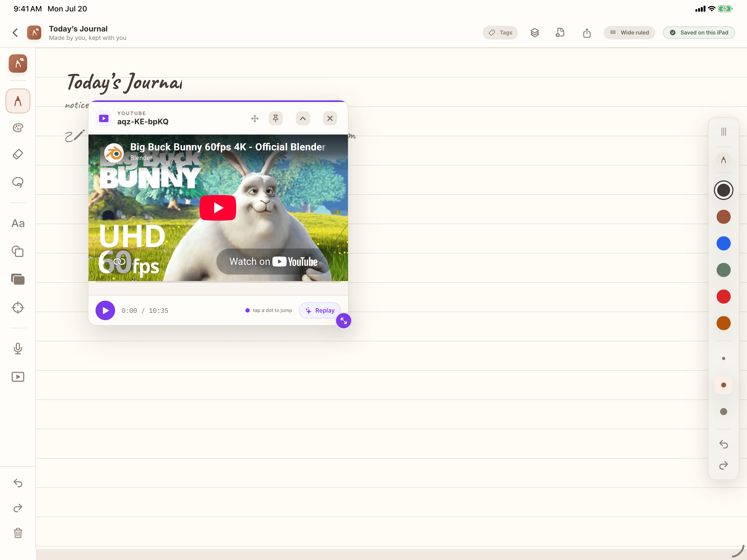Viewport: 747px width, 560px height.
Task: Start voice recording with microphone icon
Action: point(18,348)
